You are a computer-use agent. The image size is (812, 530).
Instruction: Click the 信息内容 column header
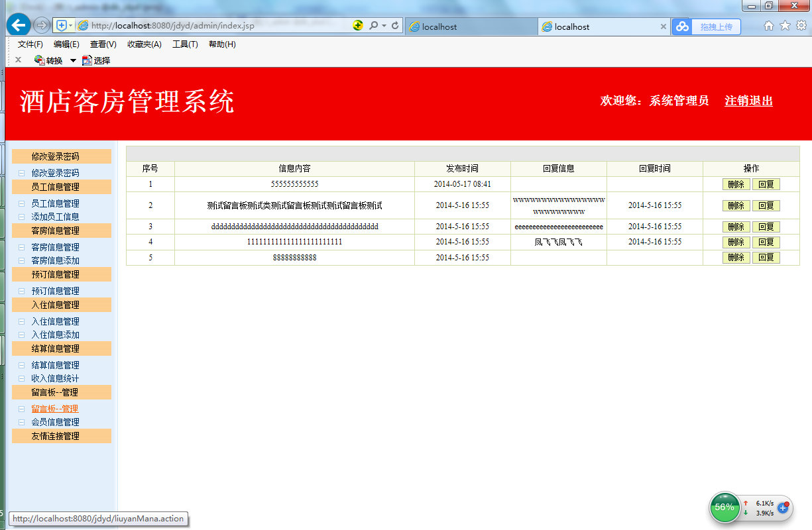[x=294, y=169]
